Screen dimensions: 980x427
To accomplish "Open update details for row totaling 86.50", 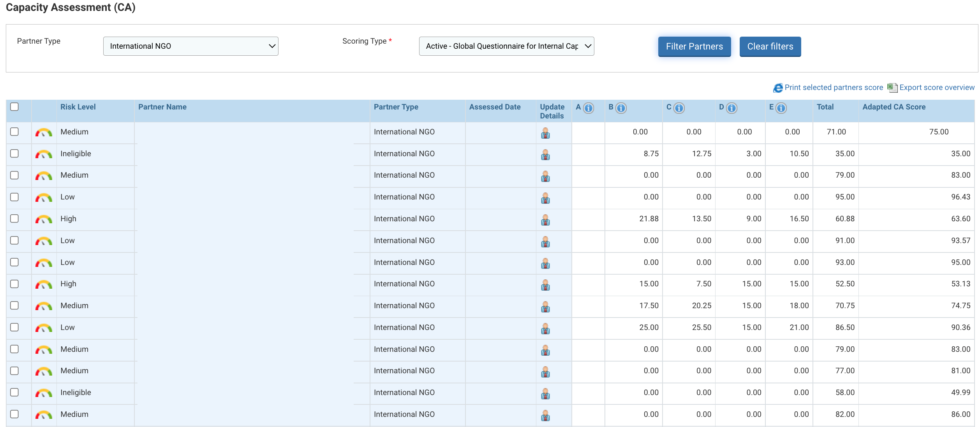I will (545, 329).
